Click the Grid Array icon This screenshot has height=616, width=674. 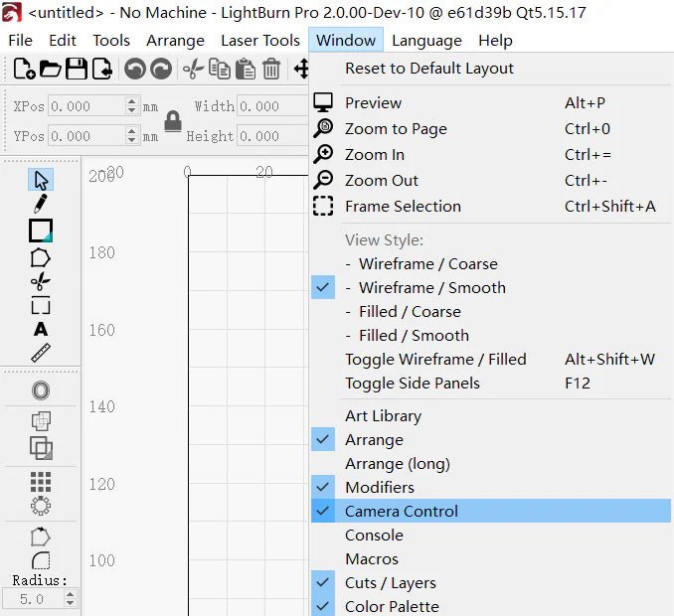click(x=41, y=482)
